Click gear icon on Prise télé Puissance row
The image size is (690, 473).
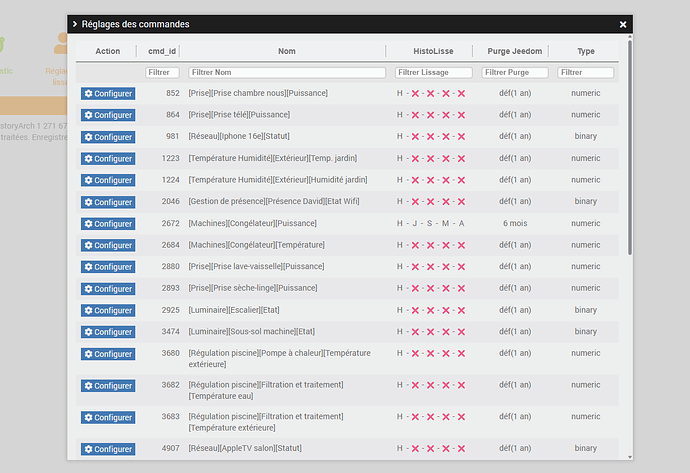click(88, 115)
